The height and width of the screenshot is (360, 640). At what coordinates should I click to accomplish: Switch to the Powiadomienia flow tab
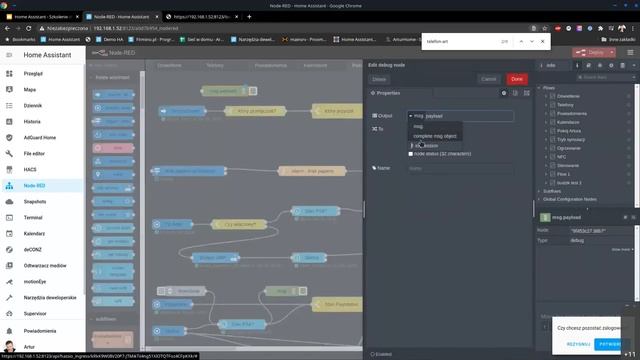(271, 65)
